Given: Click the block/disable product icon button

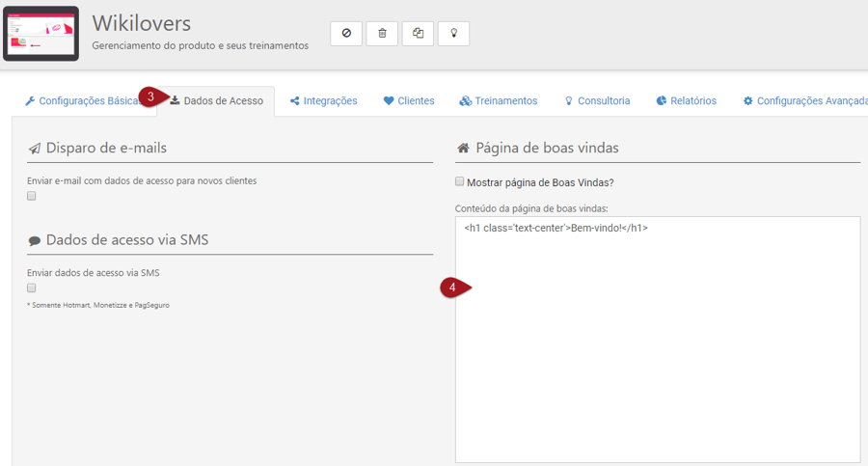Looking at the screenshot, I should 346,33.
